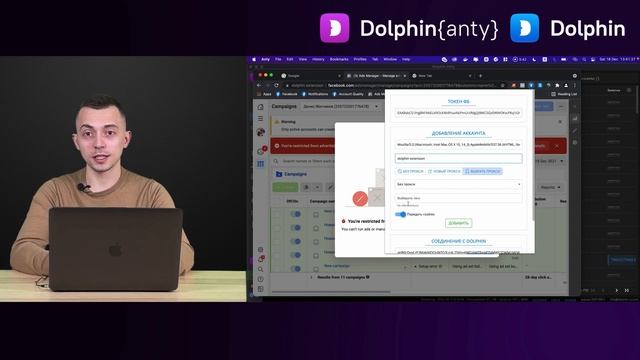Open the charts icon in right rail
The height and width of the screenshot is (360, 640).
coord(575,118)
